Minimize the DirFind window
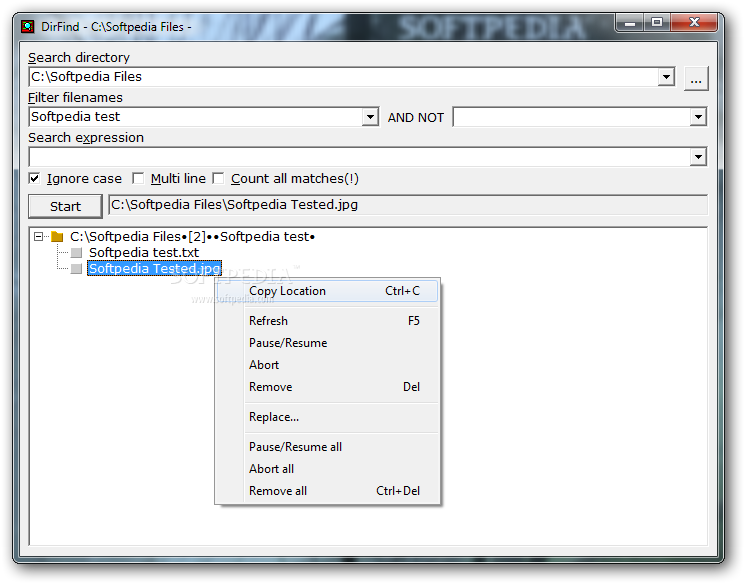The height and width of the screenshot is (584, 745). pos(630,22)
